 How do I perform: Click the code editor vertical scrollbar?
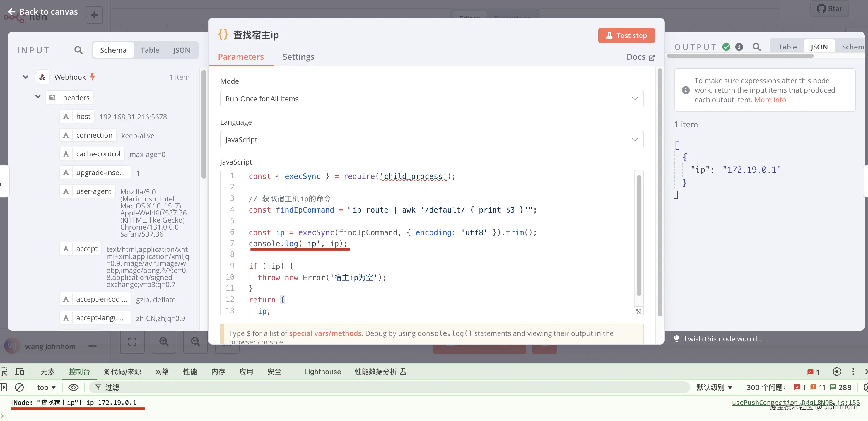[x=638, y=236]
